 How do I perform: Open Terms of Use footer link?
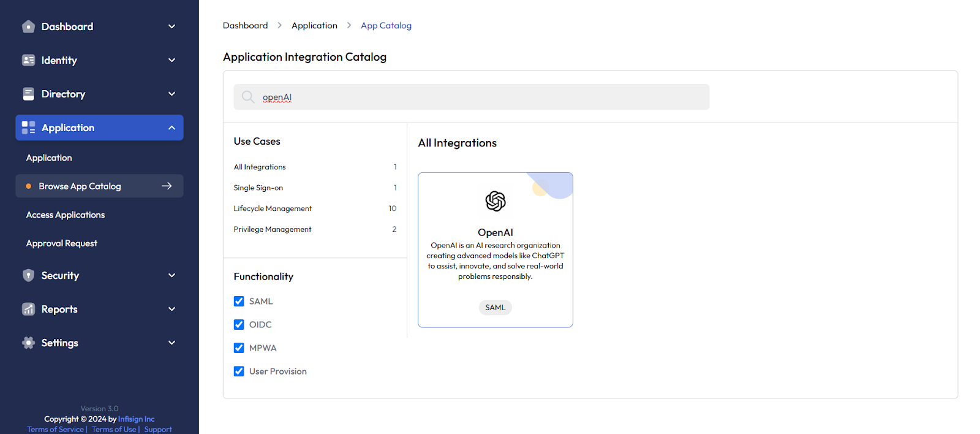114,429
